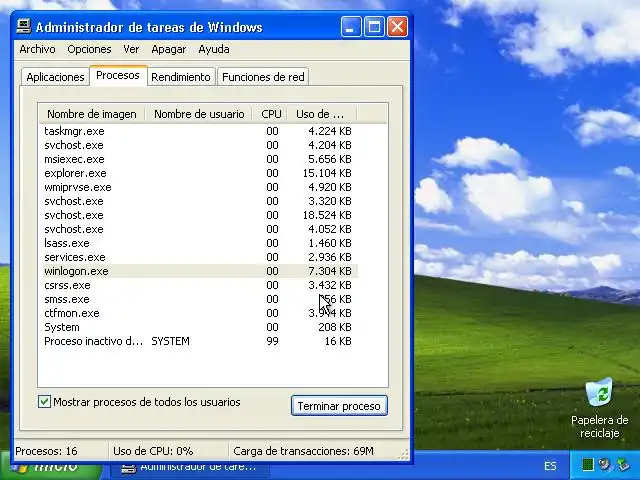Select the csrss.exe process
Image resolution: width=640 pixels, height=480 pixels.
point(199,285)
